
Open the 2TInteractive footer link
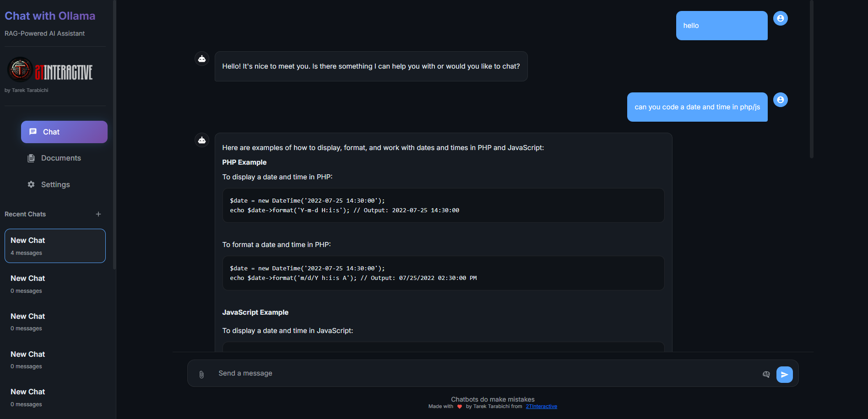tap(541, 406)
